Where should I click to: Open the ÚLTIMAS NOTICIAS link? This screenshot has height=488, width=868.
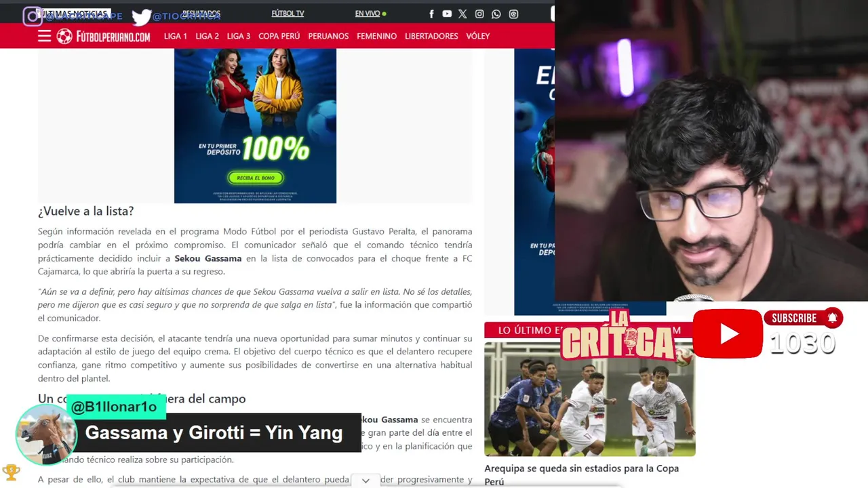tap(75, 14)
